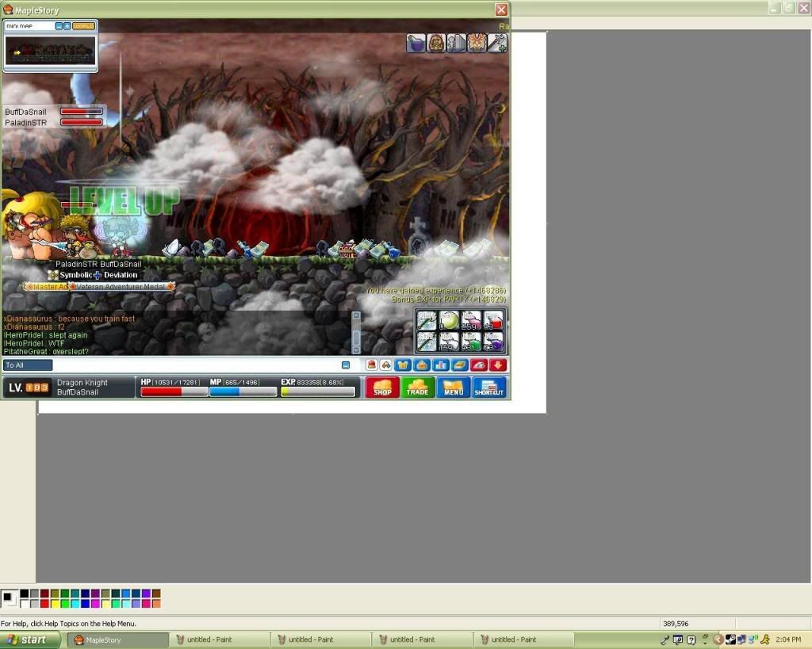Use the red potion quick slot

click(x=493, y=320)
